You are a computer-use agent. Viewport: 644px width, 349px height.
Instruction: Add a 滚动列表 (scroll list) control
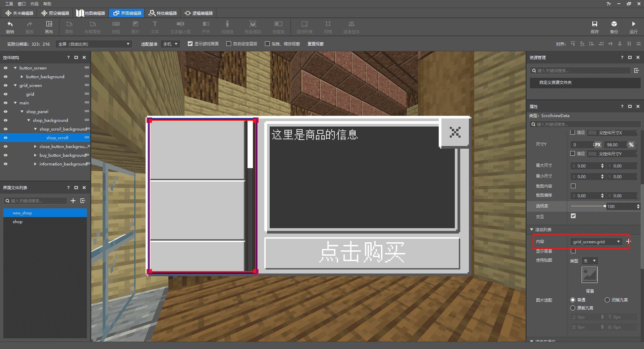coord(305,27)
